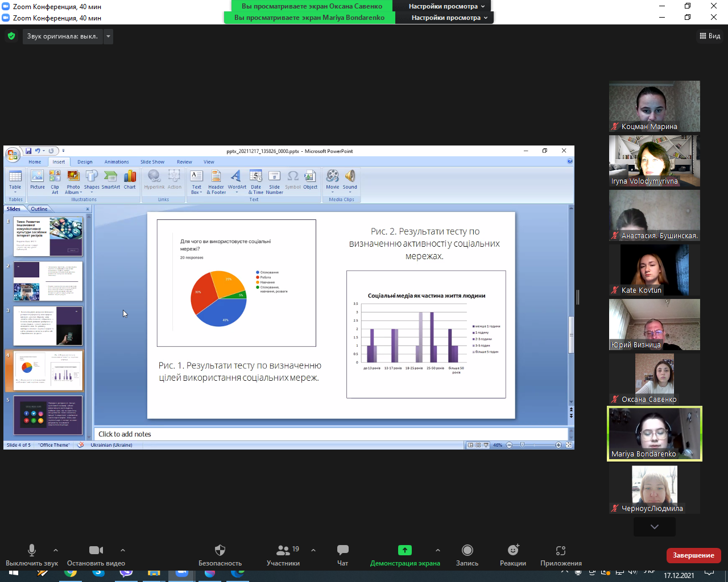Viewport: 728px width, 582px height.
Task: Open video options arrow next to camera
Action: tap(122, 550)
